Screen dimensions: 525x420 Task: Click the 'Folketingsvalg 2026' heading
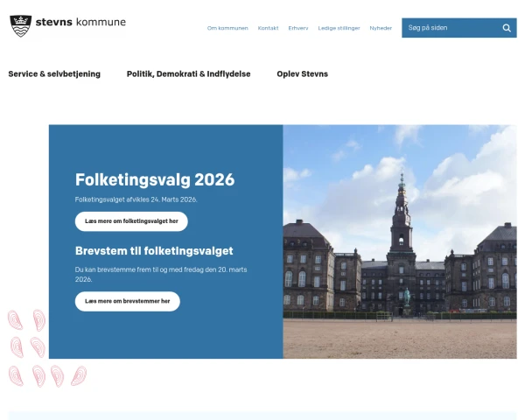coord(155,179)
